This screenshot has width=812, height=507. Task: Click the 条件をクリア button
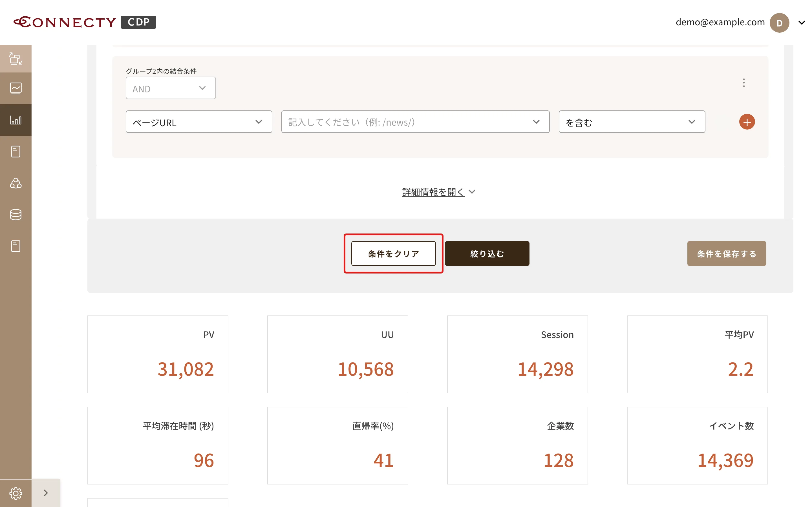pos(393,253)
